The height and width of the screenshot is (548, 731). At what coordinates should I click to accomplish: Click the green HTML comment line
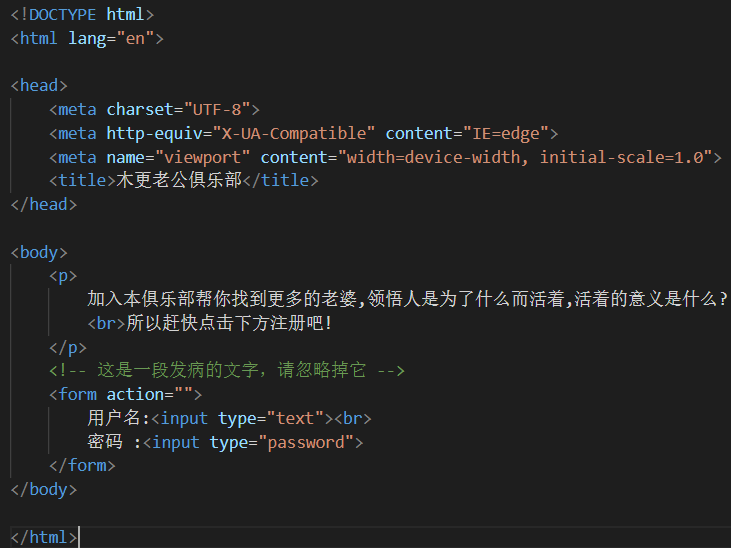point(227,371)
